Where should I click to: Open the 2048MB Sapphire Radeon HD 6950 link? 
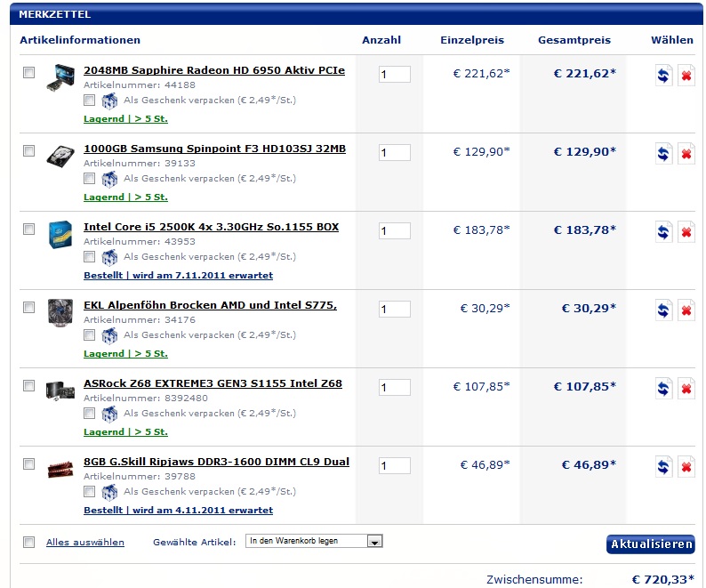(x=214, y=71)
